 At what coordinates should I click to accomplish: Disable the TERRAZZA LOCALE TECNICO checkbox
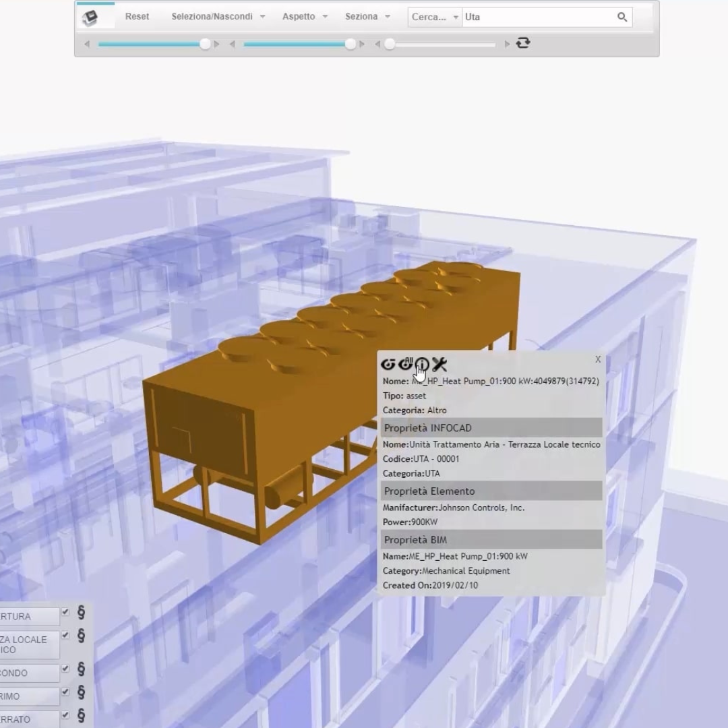pyautogui.click(x=65, y=635)
